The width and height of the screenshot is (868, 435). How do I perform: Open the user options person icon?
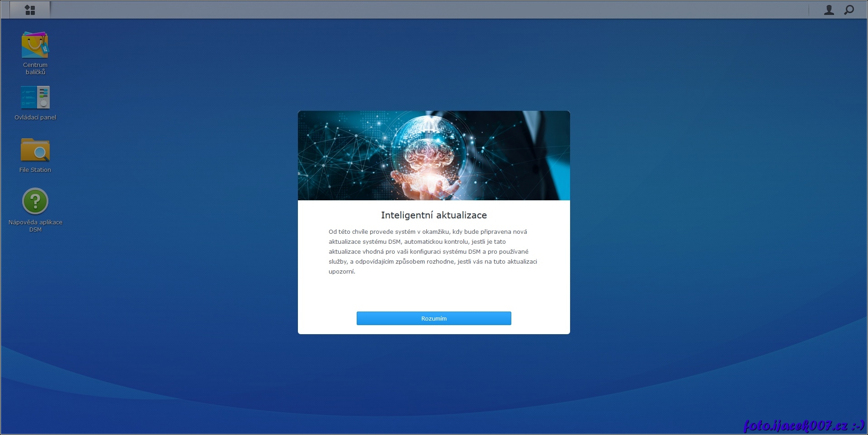click(x=829, y=10)
